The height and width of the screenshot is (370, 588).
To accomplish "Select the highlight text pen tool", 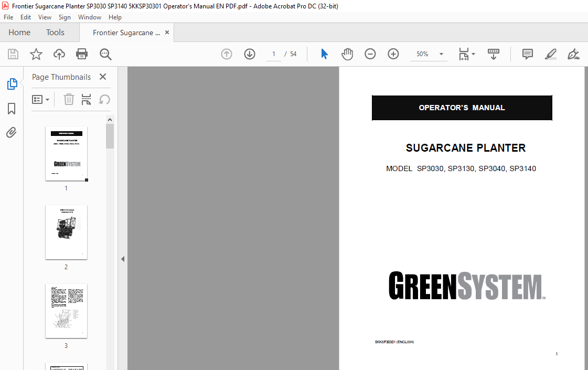I will (551, 54).
